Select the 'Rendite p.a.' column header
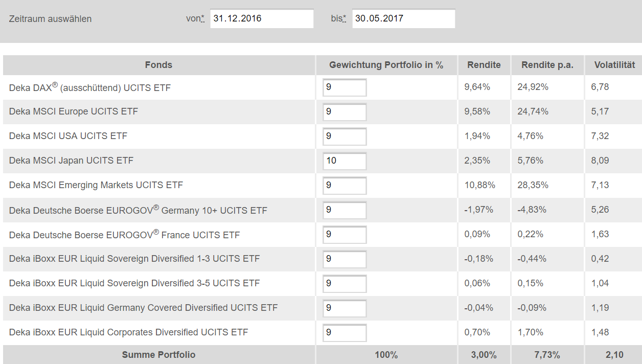Image resolution: width=642 pixels, height=364 pixels. pyautogui.click(x=547, y=65)
